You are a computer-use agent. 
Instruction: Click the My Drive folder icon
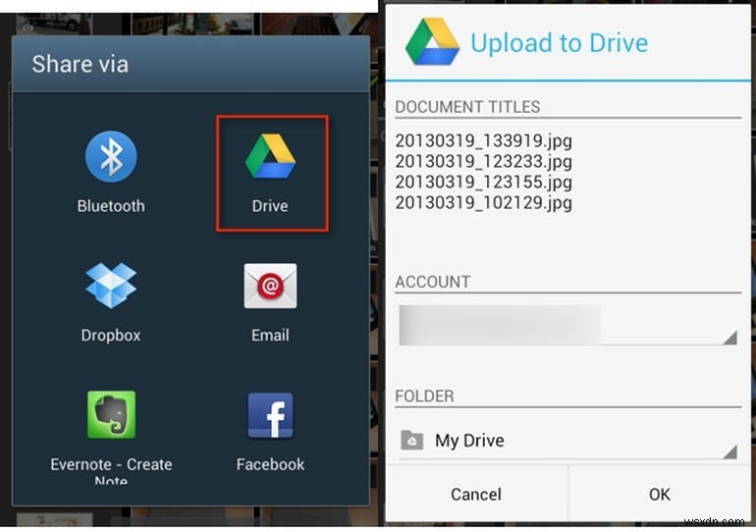coord(411,440)
